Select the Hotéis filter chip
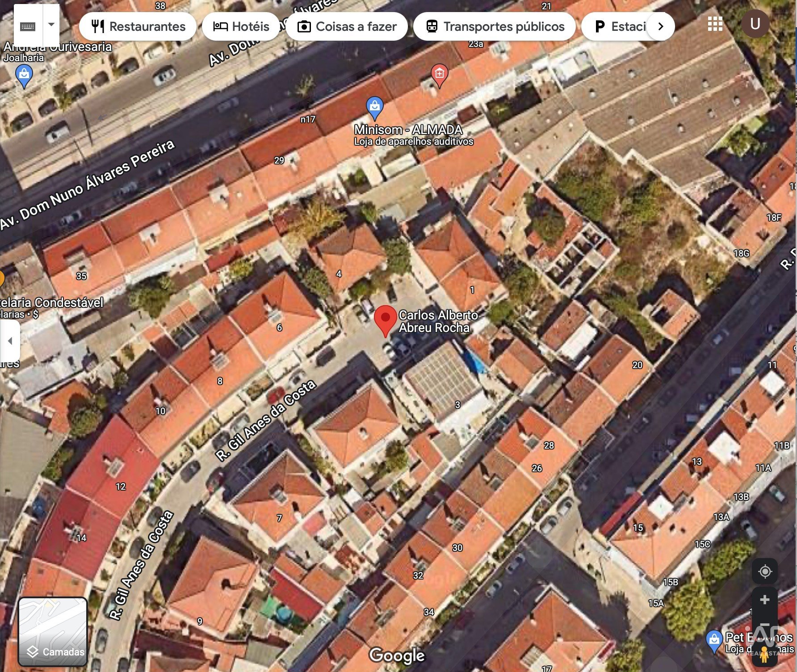Image resolution: width=797 pixels, height=672 pixels. (241, 26)
